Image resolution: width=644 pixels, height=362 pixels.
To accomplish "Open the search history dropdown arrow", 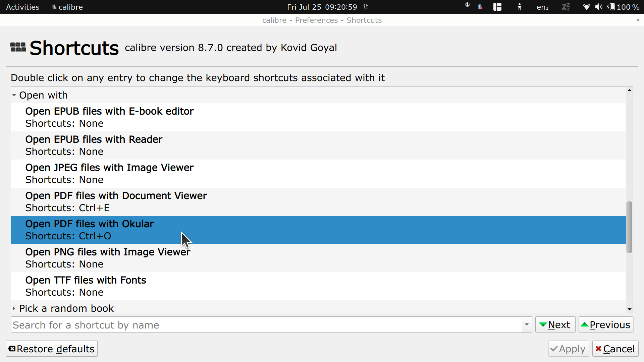I will click(527, 324).
